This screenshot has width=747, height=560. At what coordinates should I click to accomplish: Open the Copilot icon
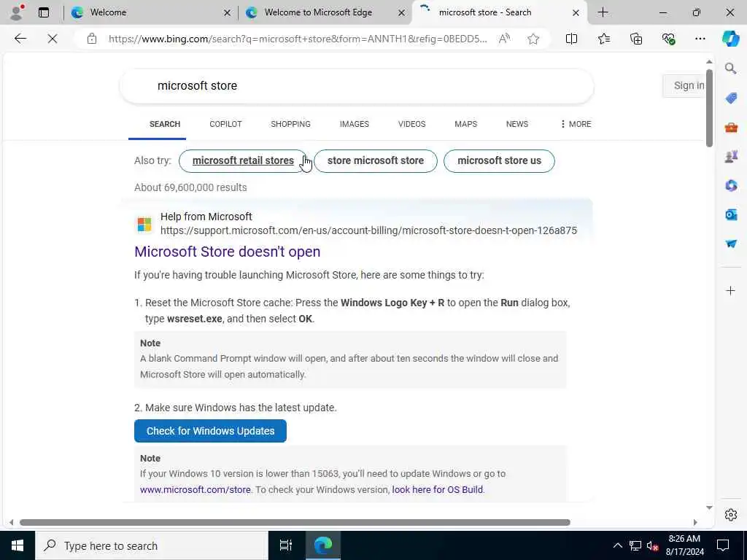(x=730, y=39)
